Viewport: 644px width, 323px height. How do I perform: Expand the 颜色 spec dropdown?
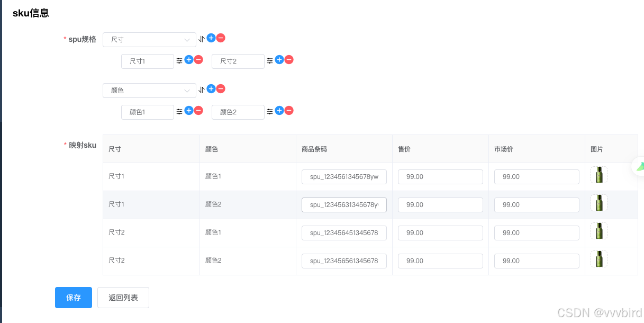(x=149, y=91)
